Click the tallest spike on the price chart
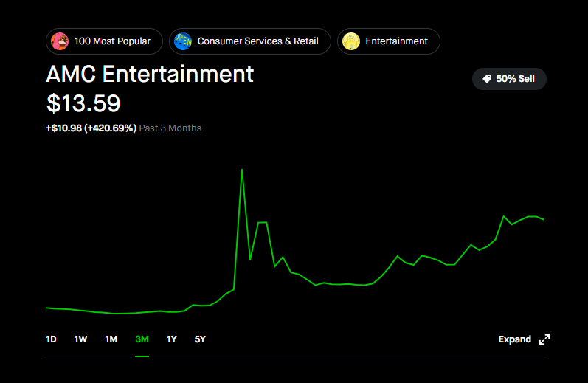The height and width of the screenshot is (383, 588). coord(242,170)
